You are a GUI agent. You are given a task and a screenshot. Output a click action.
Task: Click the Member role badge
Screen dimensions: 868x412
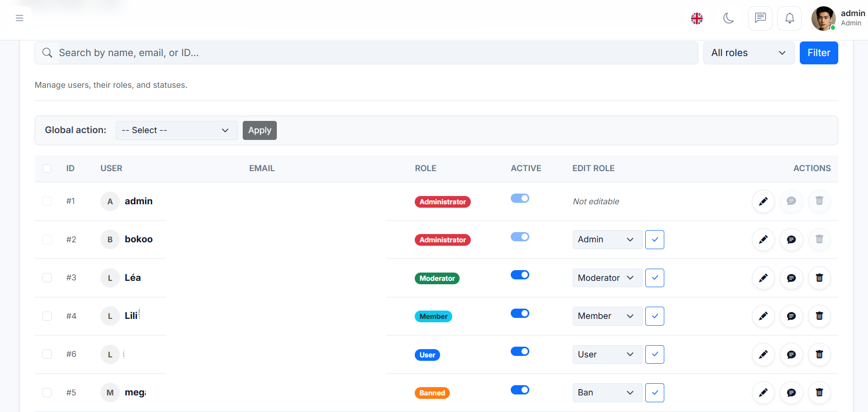(433, 316)
